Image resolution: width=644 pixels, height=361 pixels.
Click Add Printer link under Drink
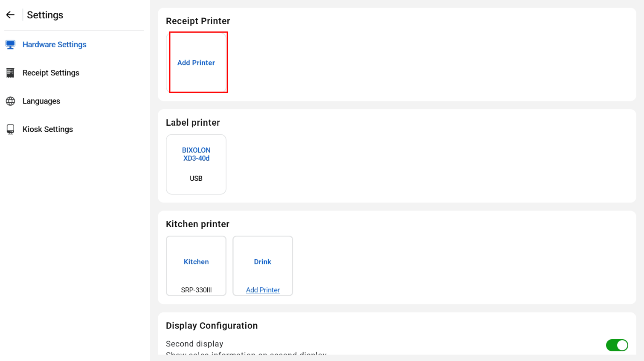263,290
